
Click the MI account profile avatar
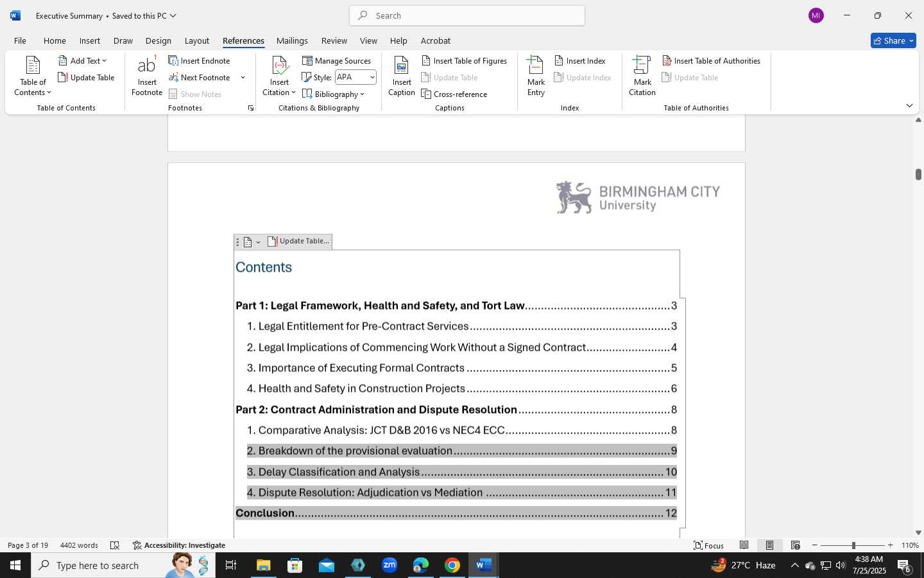coord(816,15)
